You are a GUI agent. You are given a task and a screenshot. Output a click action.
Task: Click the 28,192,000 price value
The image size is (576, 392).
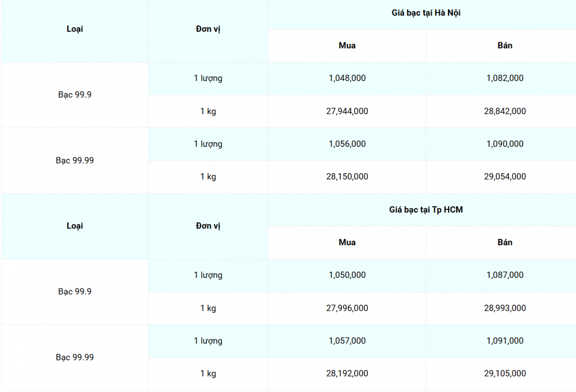tap(347, 373)
